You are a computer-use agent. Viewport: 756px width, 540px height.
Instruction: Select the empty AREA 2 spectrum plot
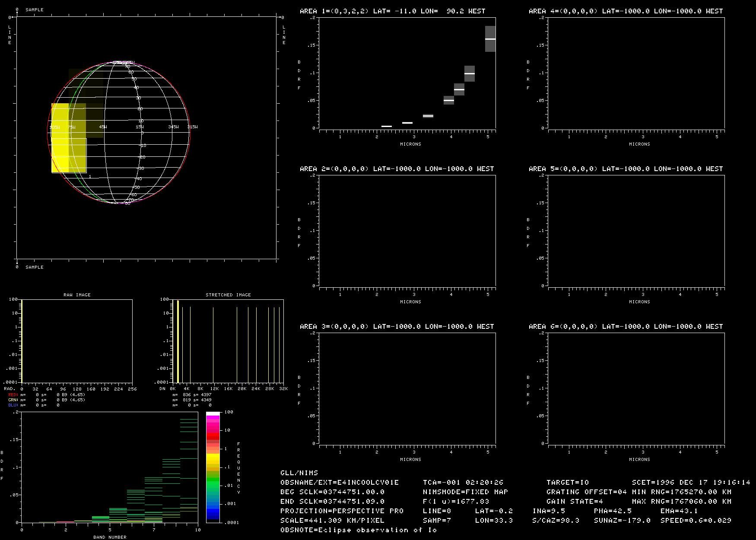click(407, 230)
